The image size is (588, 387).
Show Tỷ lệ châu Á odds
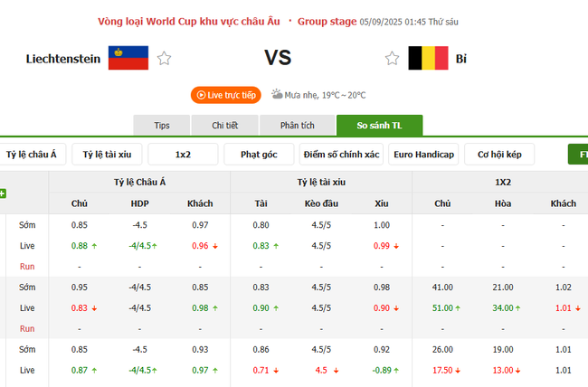pos(31,155)
